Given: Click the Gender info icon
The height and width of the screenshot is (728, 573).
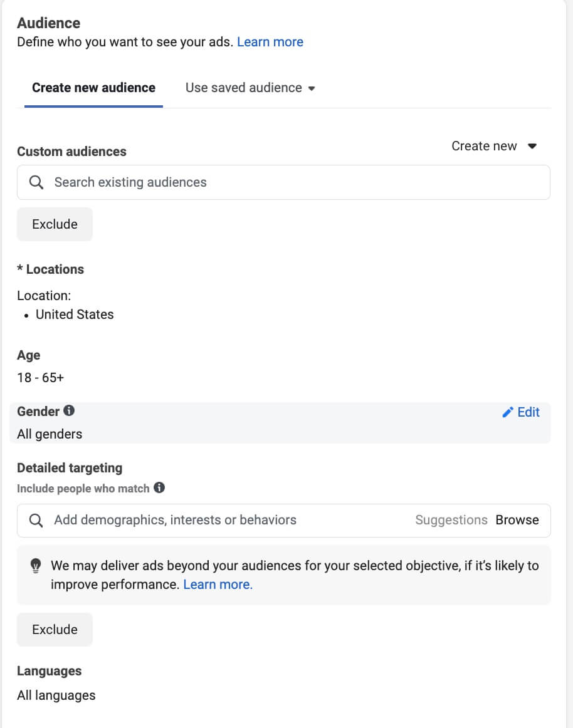Looking at the screenshot, I should tap(68, 410).
